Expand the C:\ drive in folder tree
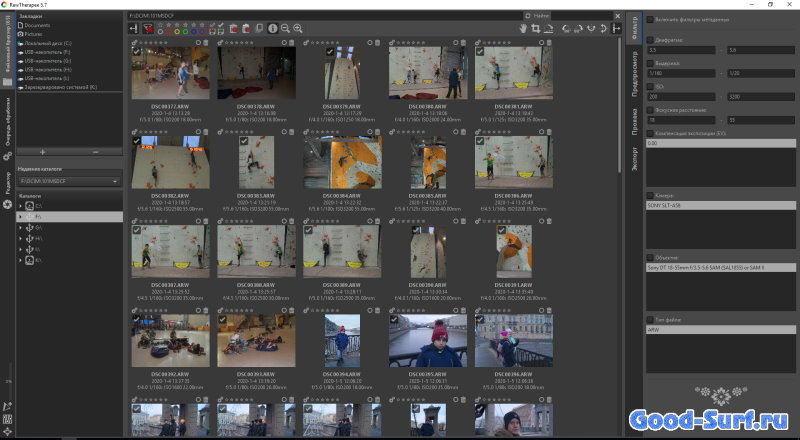 coord(20,206)
